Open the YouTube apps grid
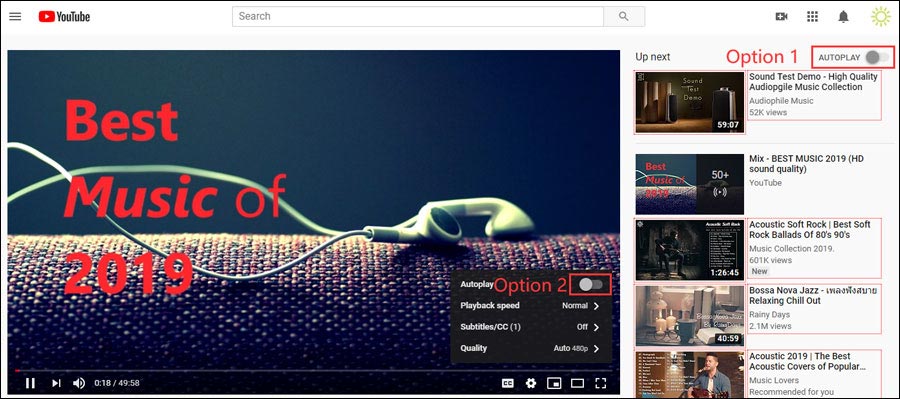Screen dimensions: 900x399 tap(812, 17)
